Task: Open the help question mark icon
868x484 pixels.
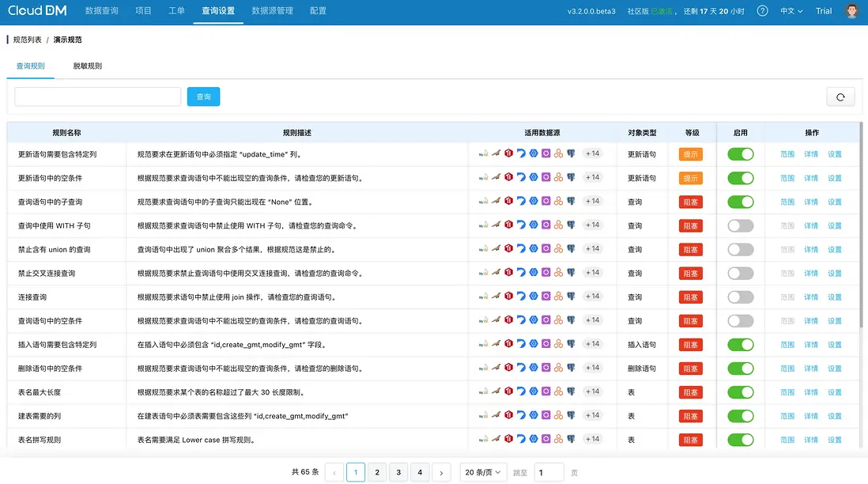Action: point(762,11)
